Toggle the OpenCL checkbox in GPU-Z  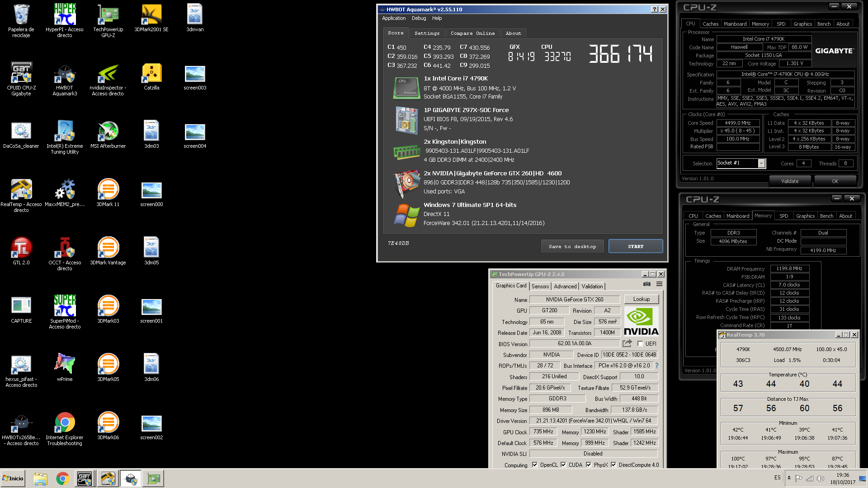tap(535, 465)
